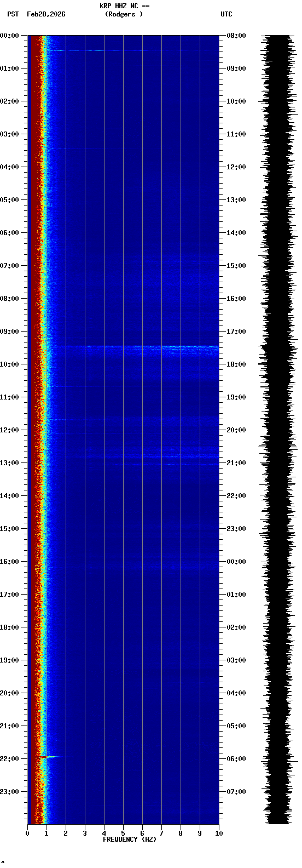Click the 06:00 PST time label
The width and height of the screenshot is (302, 868).
[x=9, y=233]
